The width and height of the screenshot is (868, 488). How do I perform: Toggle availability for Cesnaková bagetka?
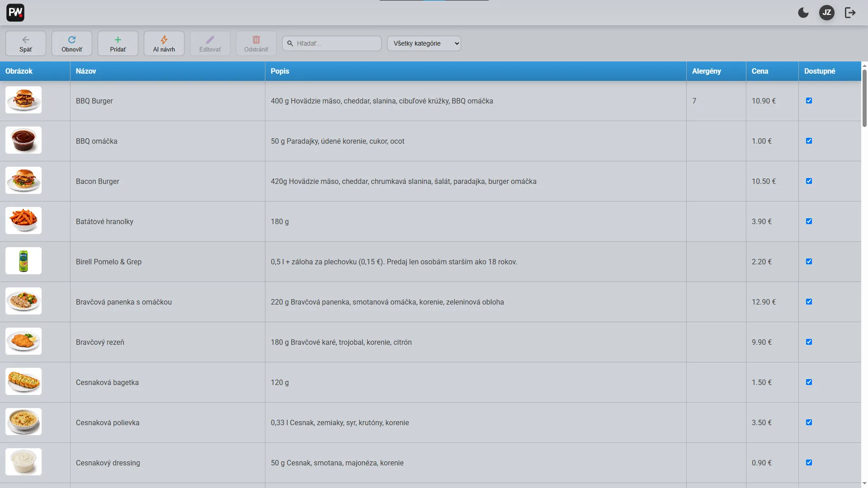coord(809,382)
